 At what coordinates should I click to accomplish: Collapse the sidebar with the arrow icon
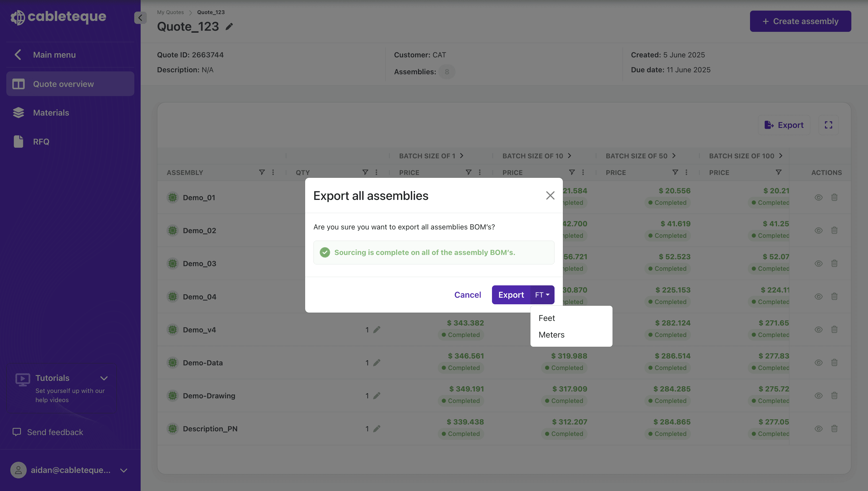tap(140, 17)
